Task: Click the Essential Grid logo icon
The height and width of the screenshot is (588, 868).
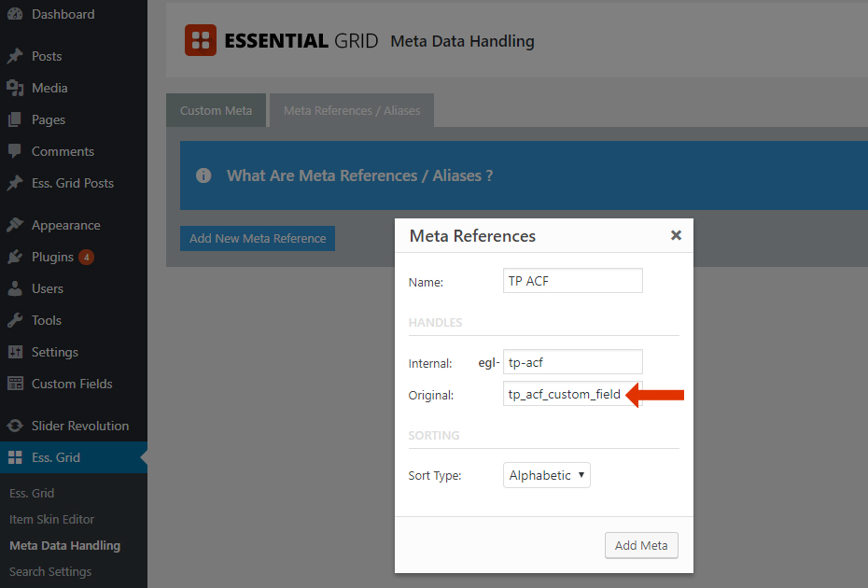Action: coord(201,40)
